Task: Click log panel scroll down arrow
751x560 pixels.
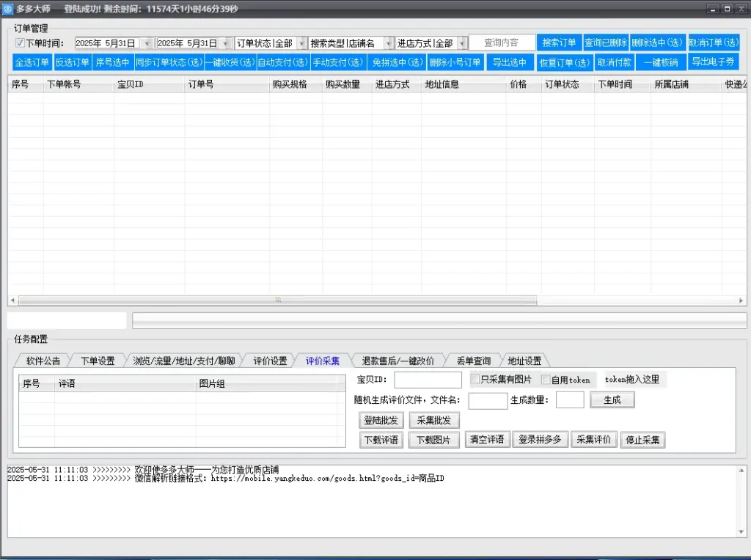Action: [741, 531]
